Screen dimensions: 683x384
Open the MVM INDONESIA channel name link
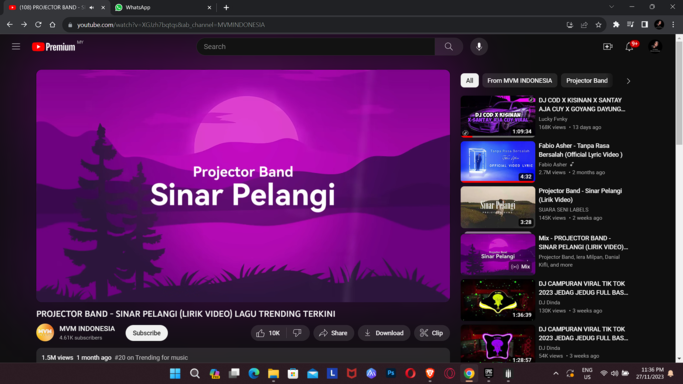[87, 329]
